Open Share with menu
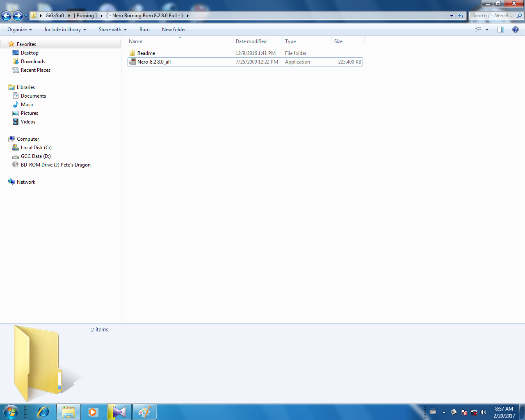Viewport: 525px width, 420px height. [113, 30]
